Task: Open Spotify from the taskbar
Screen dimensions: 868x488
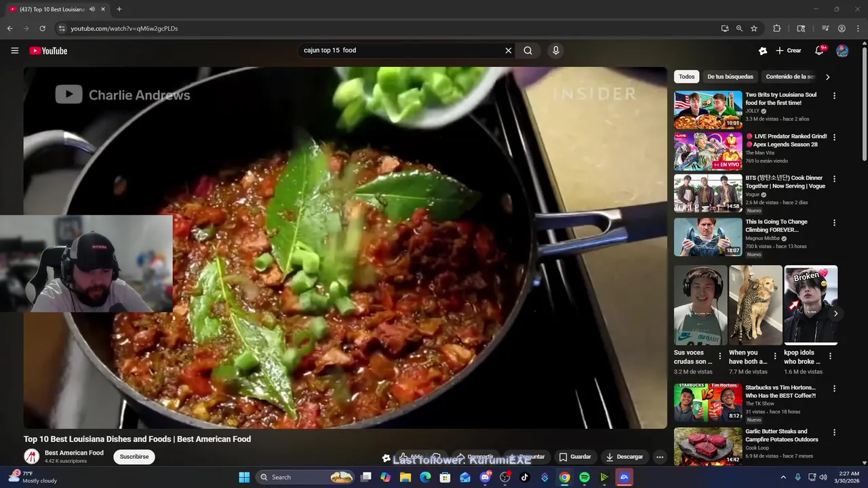Action: pyautogui.click(x=585, y=477)
